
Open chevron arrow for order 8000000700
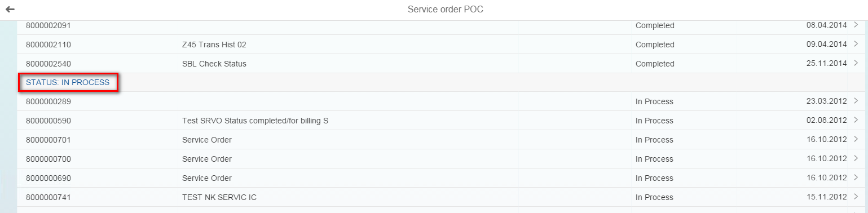[x=856, y=159]
